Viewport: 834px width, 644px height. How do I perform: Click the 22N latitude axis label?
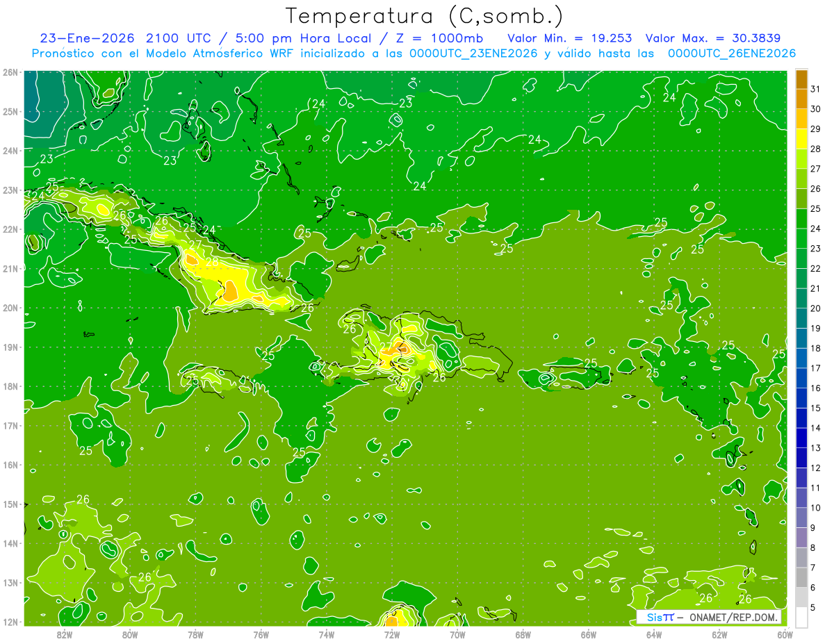tap(11, 229)
